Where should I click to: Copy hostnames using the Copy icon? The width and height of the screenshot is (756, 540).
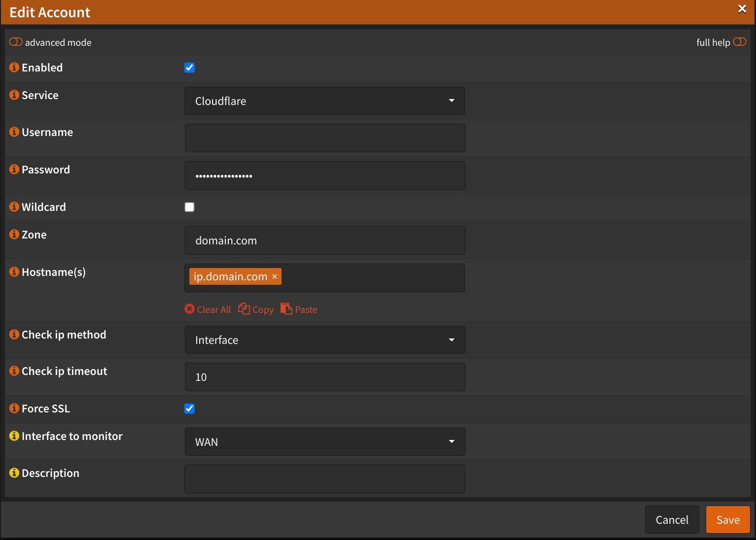point(244,309)
